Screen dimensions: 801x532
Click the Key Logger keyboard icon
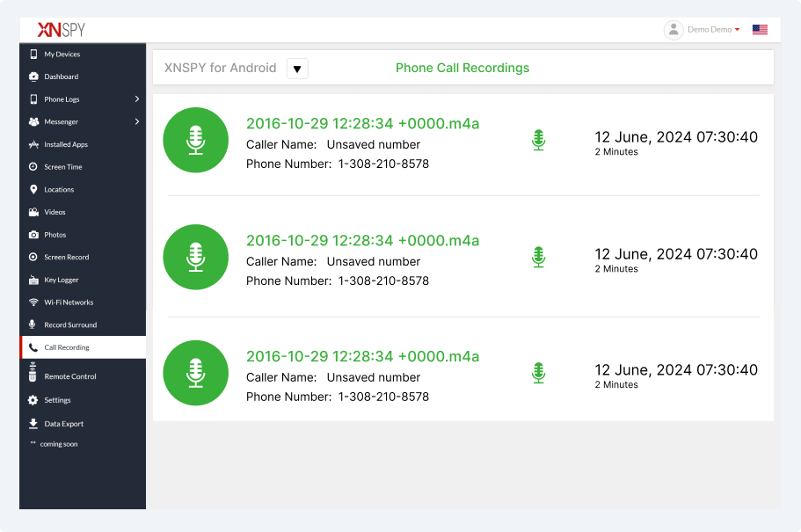tap(33, 280)
